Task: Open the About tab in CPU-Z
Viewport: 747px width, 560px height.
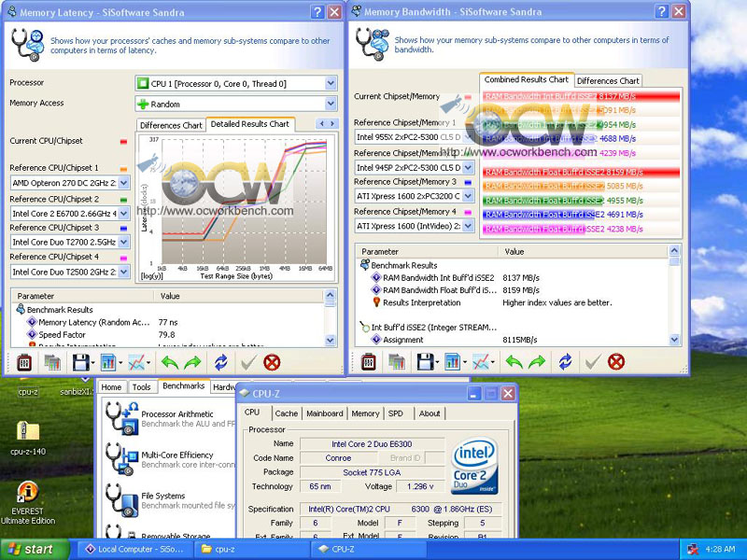Action: click(x=430, y=413)
